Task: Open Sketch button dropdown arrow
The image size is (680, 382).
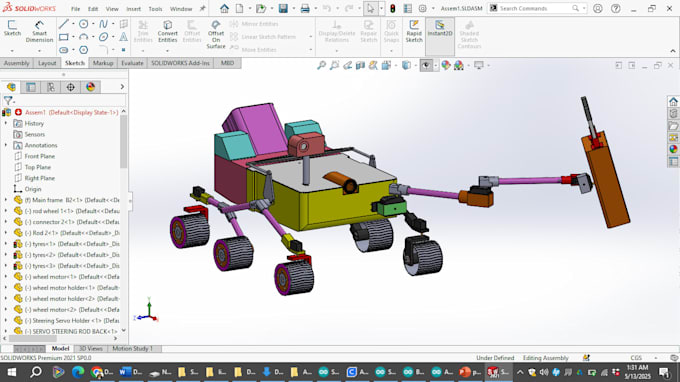Action: coord(12,51)
